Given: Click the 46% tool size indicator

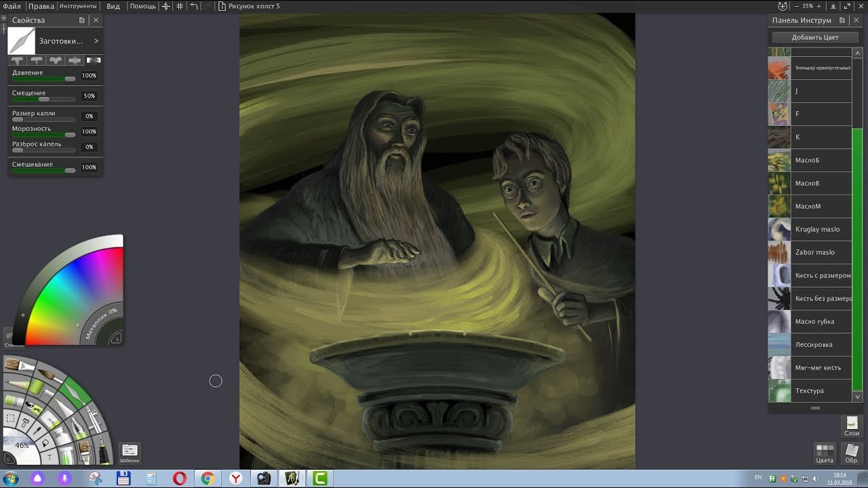Looking at the screenshot, I should pyautogui.click(x=22, y=445).
